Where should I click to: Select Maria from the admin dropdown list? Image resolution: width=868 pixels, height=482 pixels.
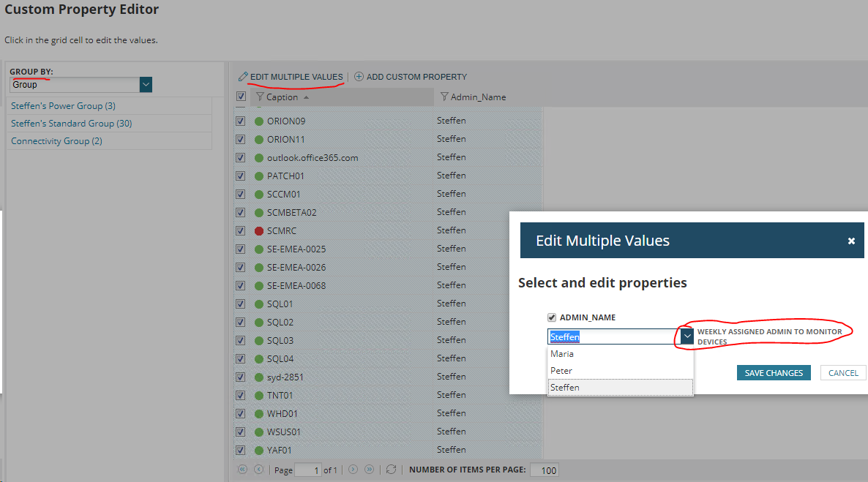620,353
